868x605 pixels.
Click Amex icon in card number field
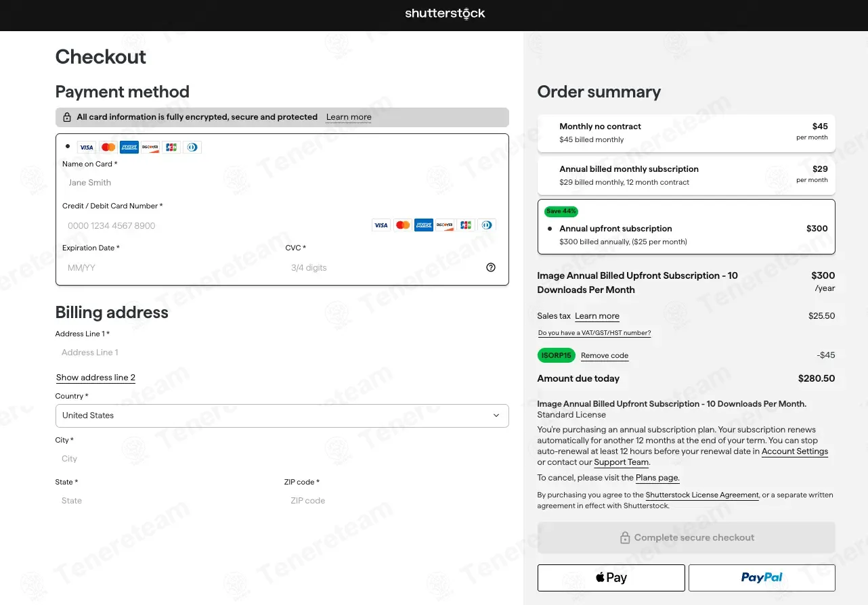click(x=423, y=225)
